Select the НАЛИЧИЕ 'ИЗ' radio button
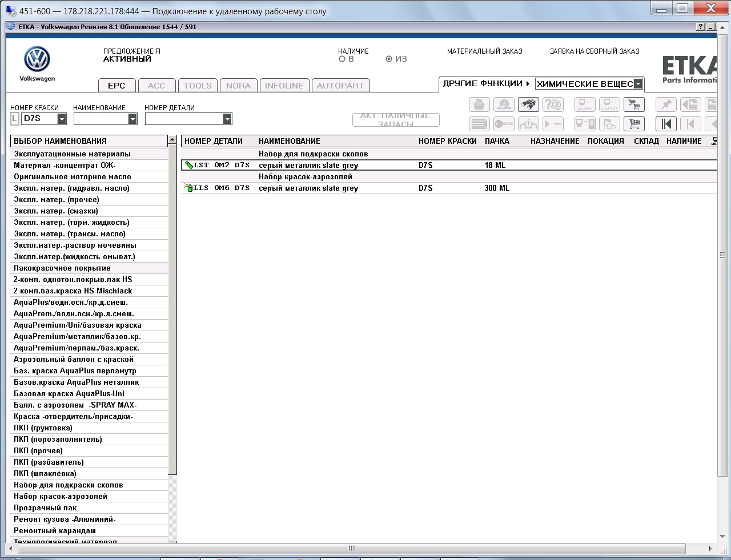Viewport: 731px width, 560px height. [389, 59]
